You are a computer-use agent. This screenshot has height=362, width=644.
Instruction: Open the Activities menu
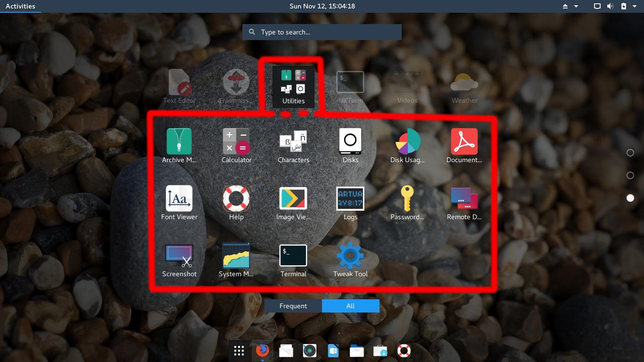(x=20, y=6)
